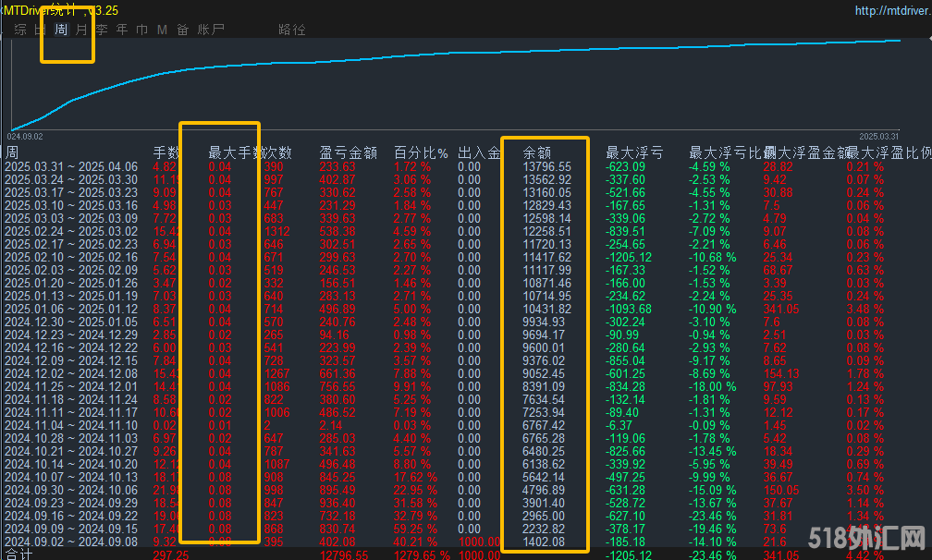The image size is (932, 560).
Task: Switch to the 年 yearly tab
Action: click(x=122, y=29)
